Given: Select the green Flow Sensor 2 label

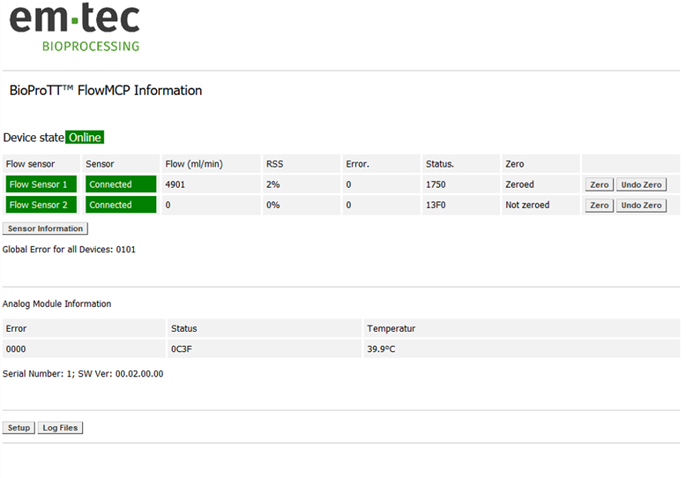Looking at the screenshot, I should pyautogui.click(x=40, y=205).
